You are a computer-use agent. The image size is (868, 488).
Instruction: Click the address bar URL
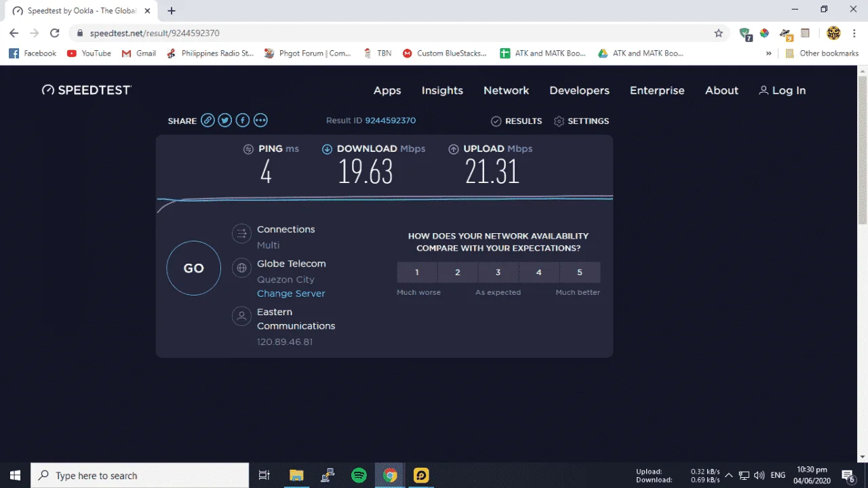coord(155,33)
